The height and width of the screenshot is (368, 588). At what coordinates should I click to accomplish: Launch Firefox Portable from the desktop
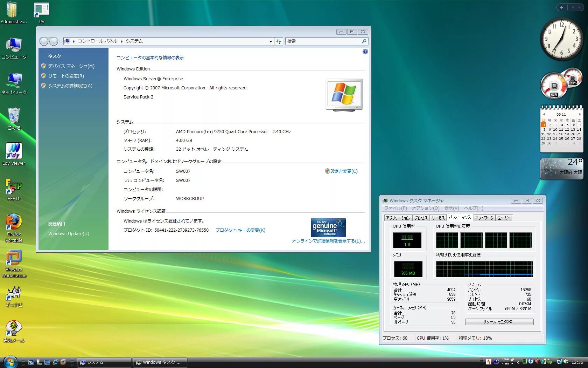[x=14, y=228]
